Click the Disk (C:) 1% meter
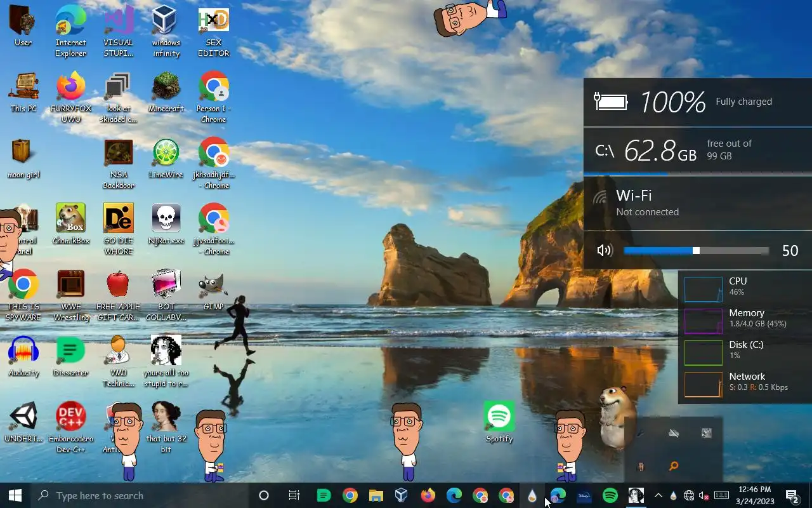This screenshot has width=812, height=508. (745, 352)
